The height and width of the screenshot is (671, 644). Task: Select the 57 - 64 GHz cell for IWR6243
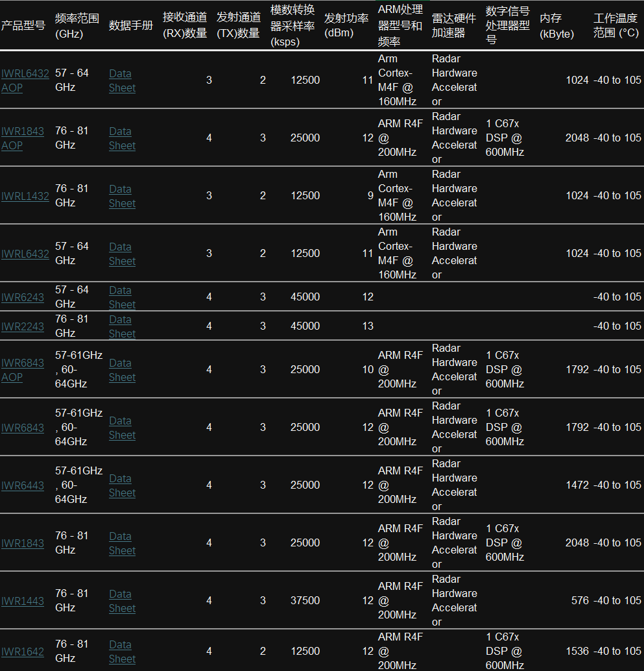(72, 297)
